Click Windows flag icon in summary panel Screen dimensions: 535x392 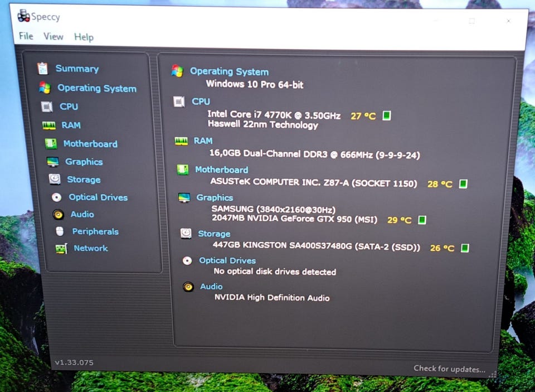point(177,71)
